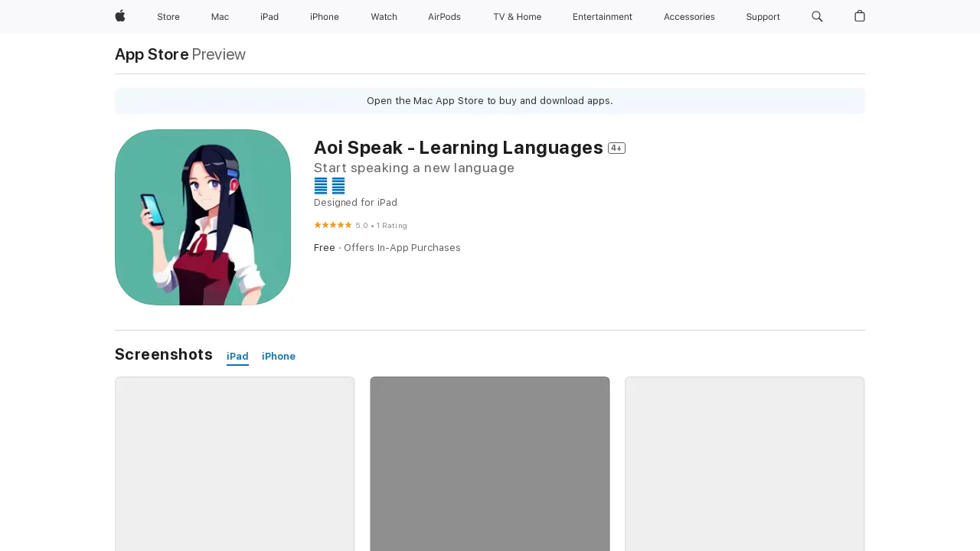The image size is (980, 551).
Task: Open the Store menu
Action: (168, 17)
